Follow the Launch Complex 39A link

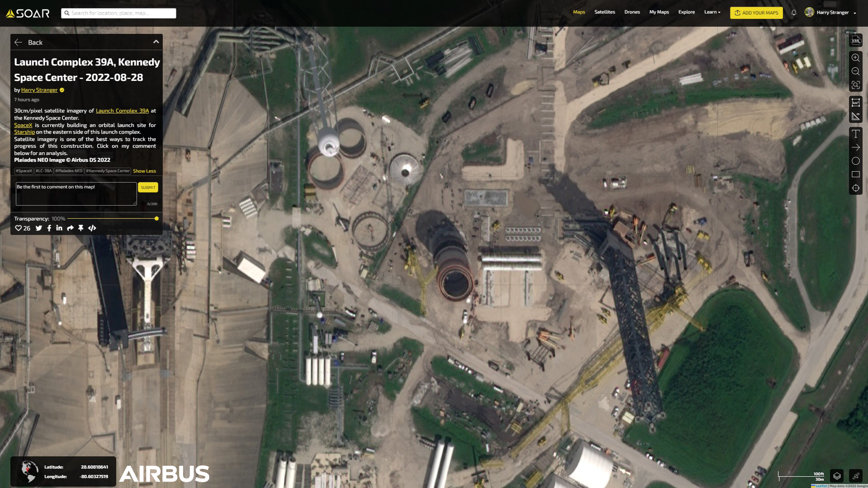pos(122,111)
